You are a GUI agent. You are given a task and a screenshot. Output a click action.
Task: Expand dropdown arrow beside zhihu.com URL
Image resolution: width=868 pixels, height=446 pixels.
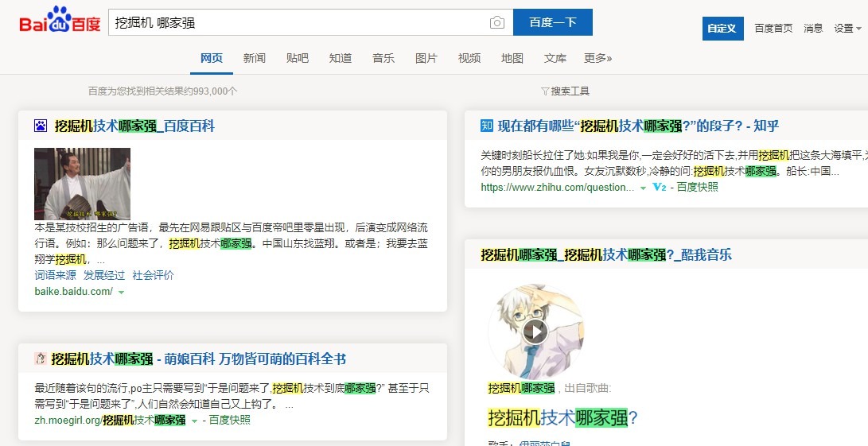644,188
